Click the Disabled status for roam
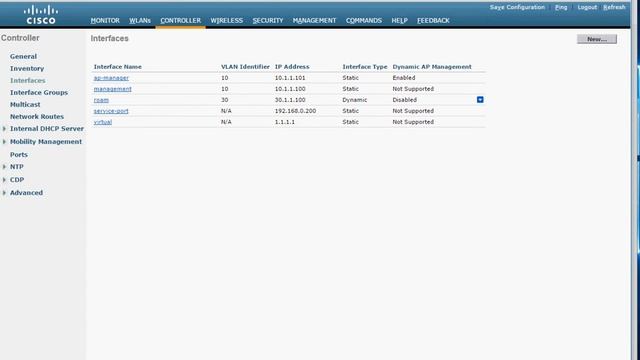The height and width of the screenshot is (360, 640). (404, 100)
